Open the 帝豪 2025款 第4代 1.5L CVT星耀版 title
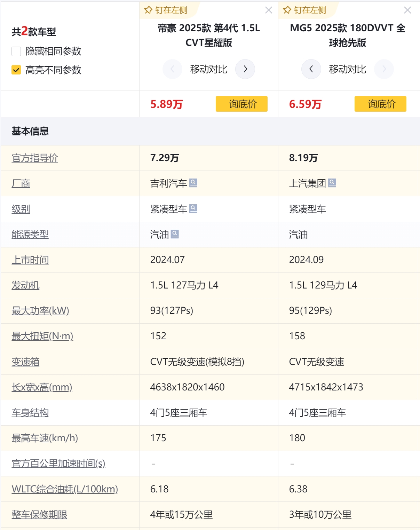 click(x=209, y=35)
